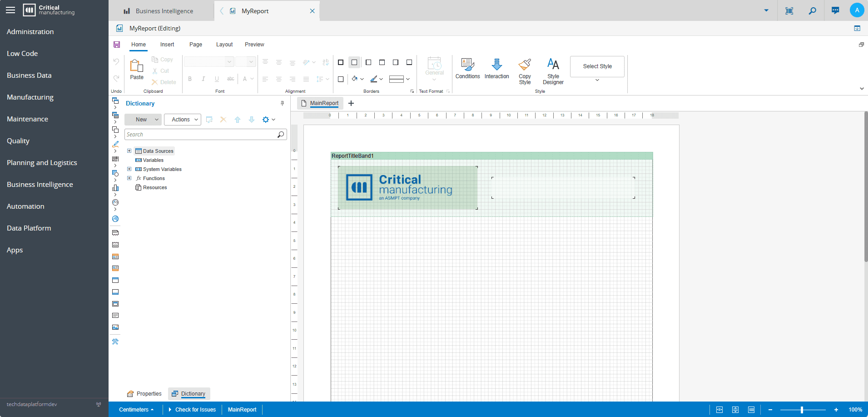Click the barcode scanner icon in header
868x417 pixels.
pos(789,10)
